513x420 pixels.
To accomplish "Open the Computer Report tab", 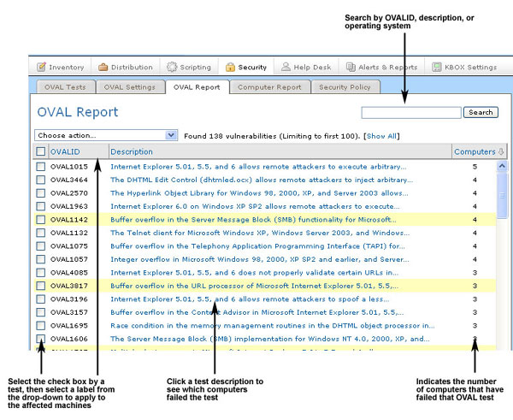I will pos(268,86).
